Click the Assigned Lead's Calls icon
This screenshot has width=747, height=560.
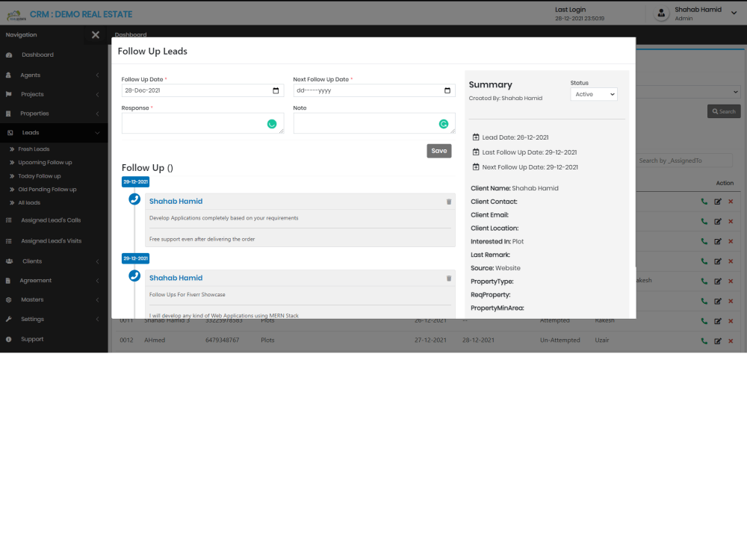pyautogui.click(x=8, y=220)
